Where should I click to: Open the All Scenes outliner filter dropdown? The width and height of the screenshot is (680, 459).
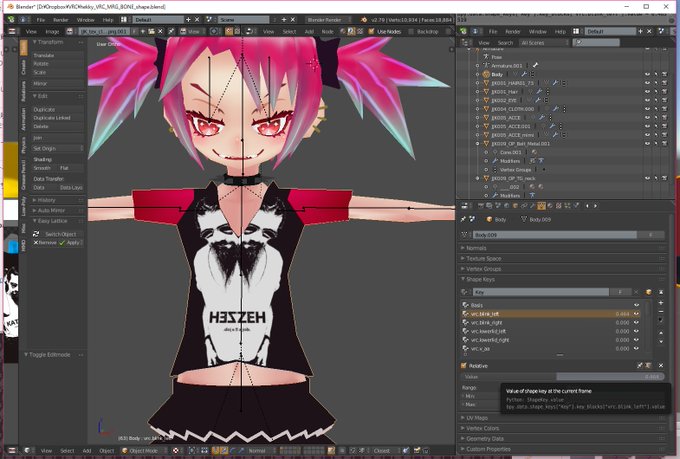click(544, 43)
